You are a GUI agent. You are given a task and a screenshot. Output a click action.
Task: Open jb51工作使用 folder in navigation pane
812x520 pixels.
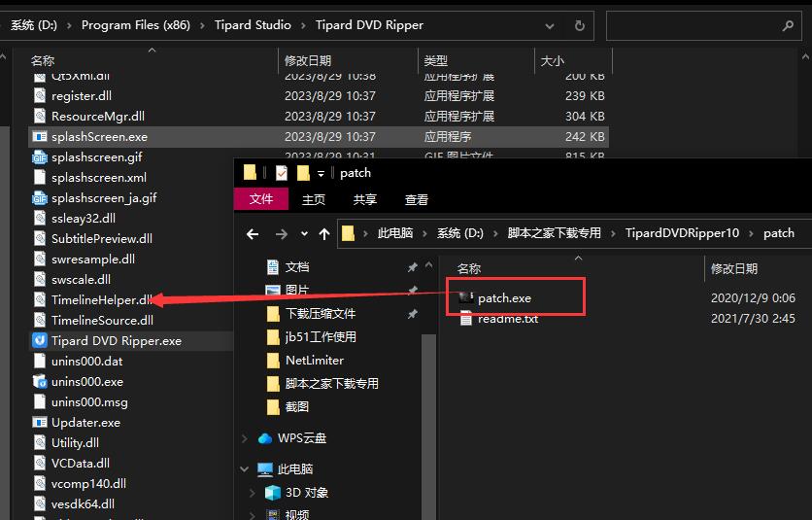pyautogui.click(x=320, y=337)
